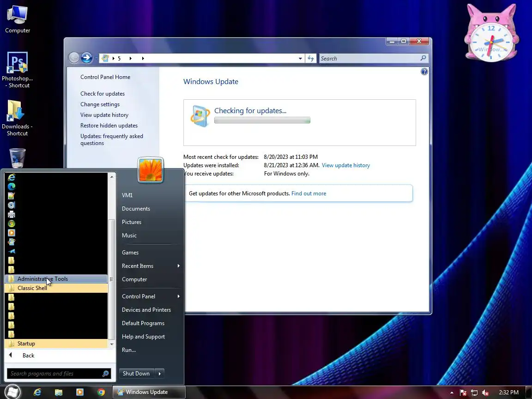Open Restore hidden updates
Viewport: 532px width, 399px height.
pos(109,126)
